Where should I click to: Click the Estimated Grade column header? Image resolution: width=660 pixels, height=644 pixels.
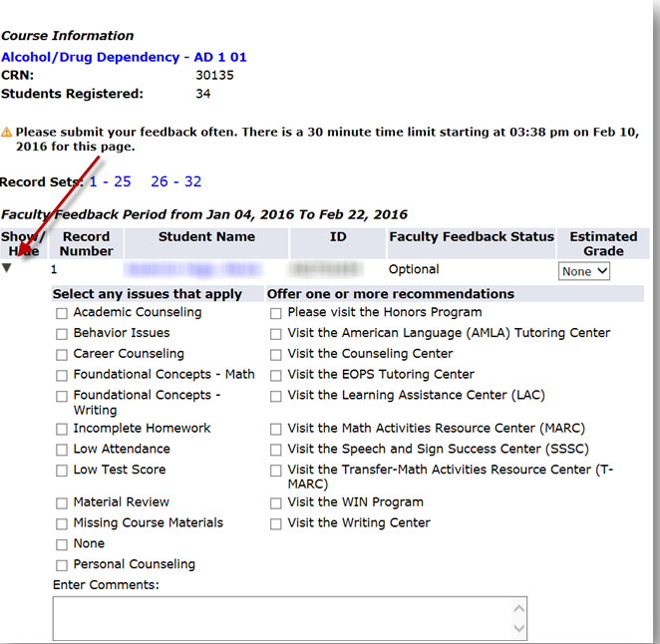click(x=603, y=243)
